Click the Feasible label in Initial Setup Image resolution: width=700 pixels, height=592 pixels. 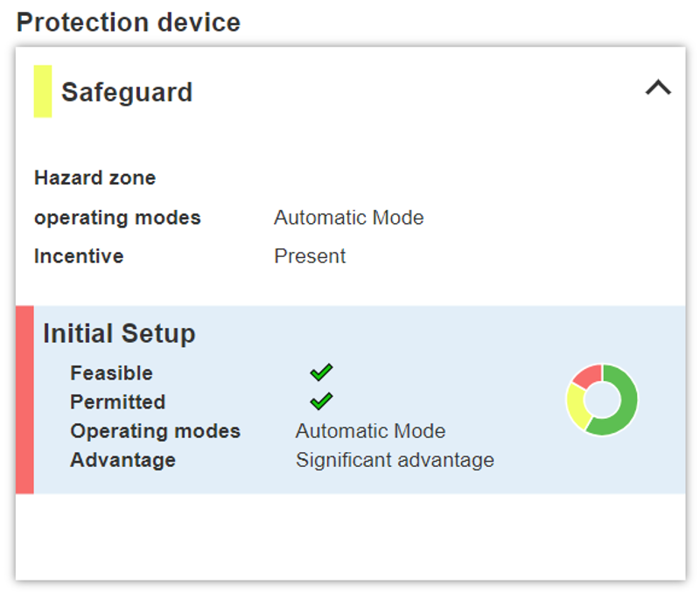coord(111,373)
